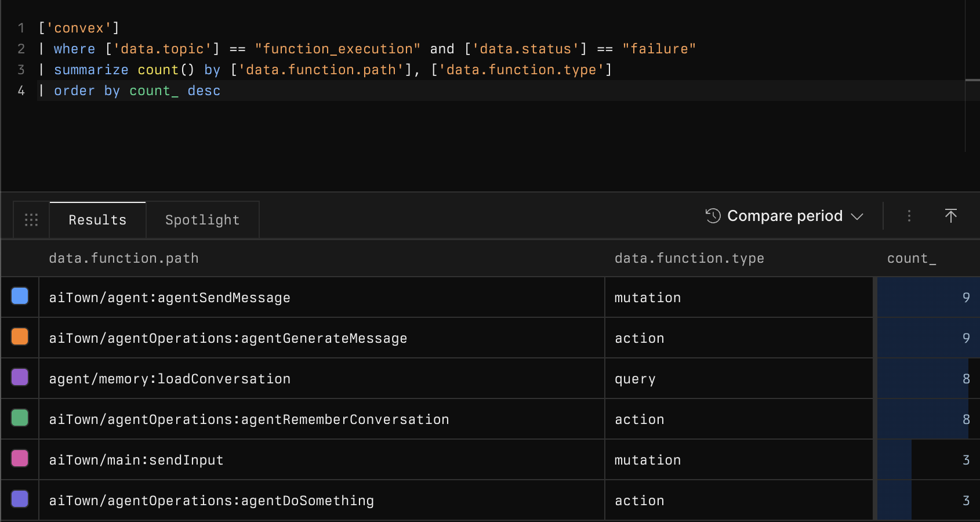Toggle the blue series swatch for agentSendMessage

pos(19,296)
